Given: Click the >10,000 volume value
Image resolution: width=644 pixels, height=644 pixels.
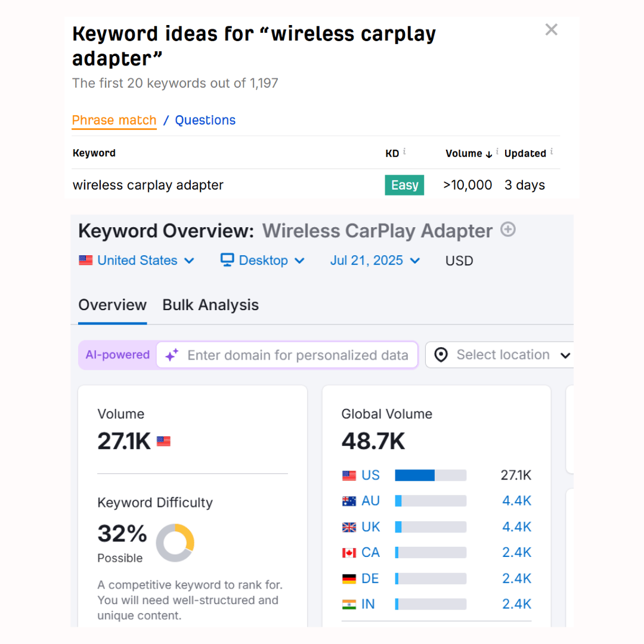Looking at the screenshot, I should [467, 185].
